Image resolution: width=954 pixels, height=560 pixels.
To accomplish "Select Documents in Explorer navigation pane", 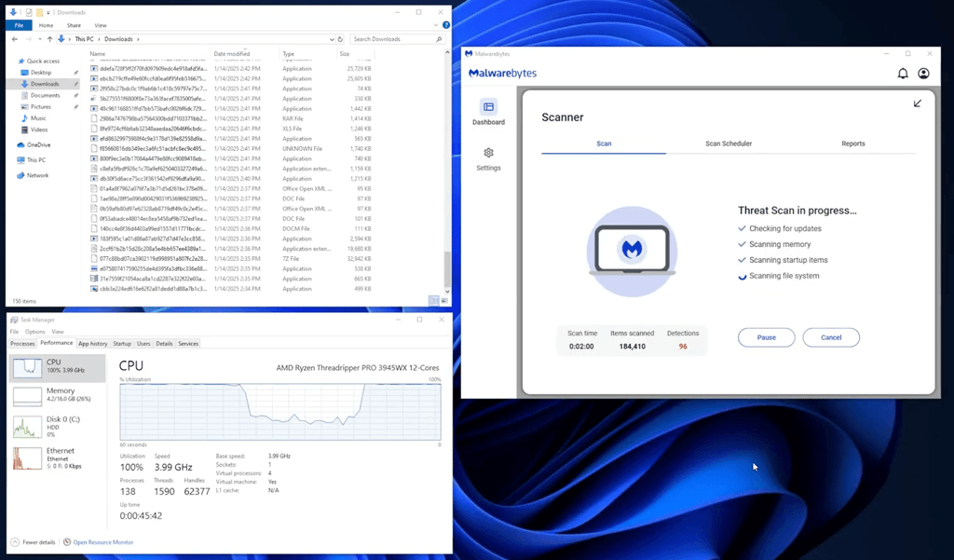I will click(x=45, y=96).
